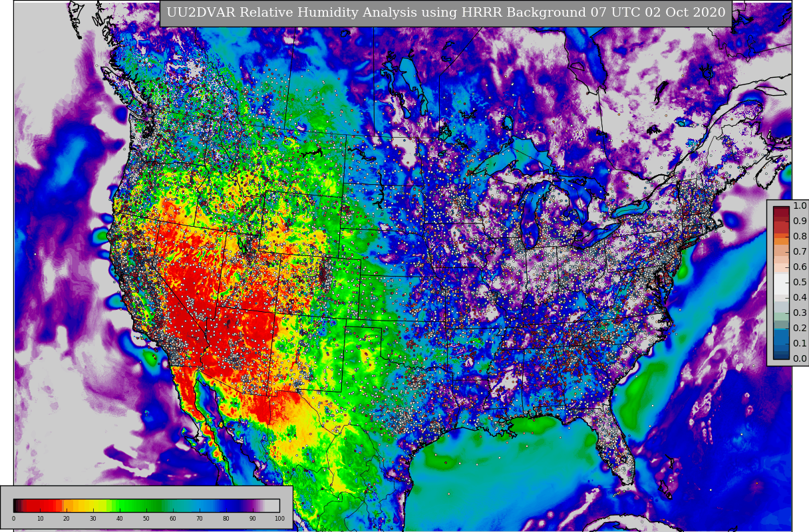Click the "0.0" label on right colorbar
Image resolution: width=809 pixels, height=532 pixels.
click(800, 359)
